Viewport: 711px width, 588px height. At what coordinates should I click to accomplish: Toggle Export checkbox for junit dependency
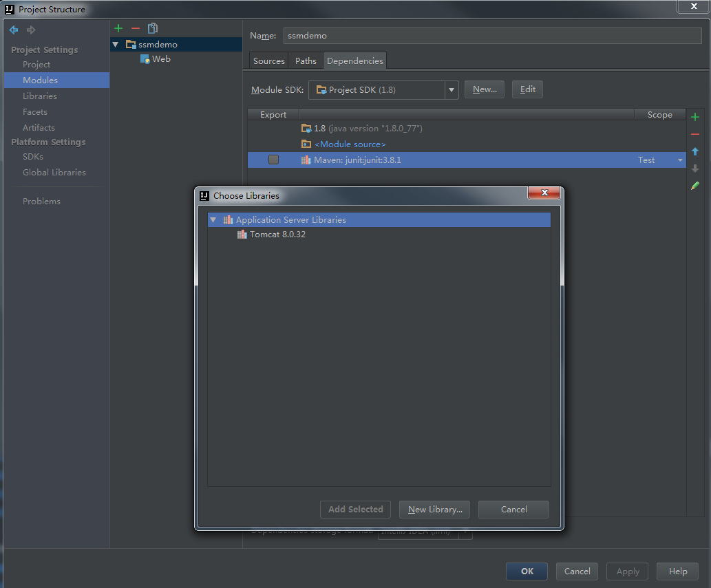point(273,160)
